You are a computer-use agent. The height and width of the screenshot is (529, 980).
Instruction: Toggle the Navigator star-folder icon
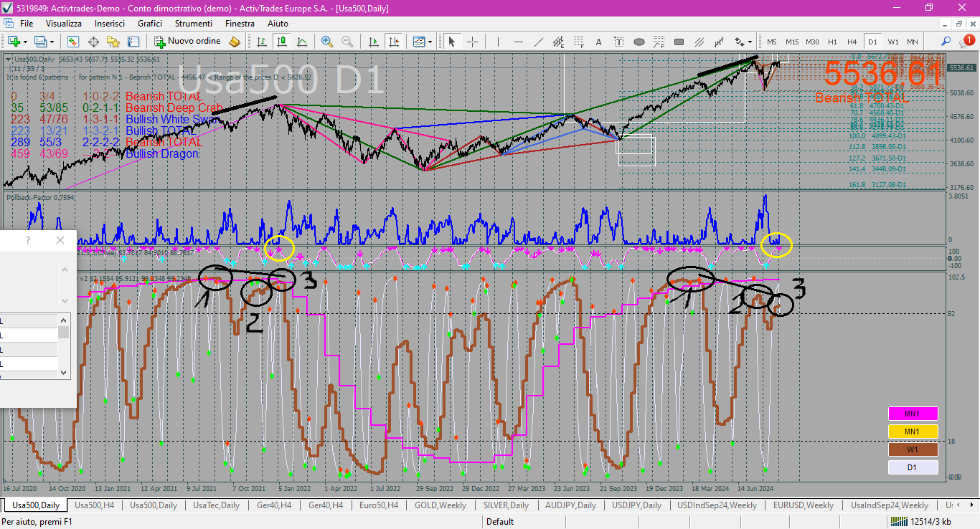pyautogui.click(x=113, y=42)
